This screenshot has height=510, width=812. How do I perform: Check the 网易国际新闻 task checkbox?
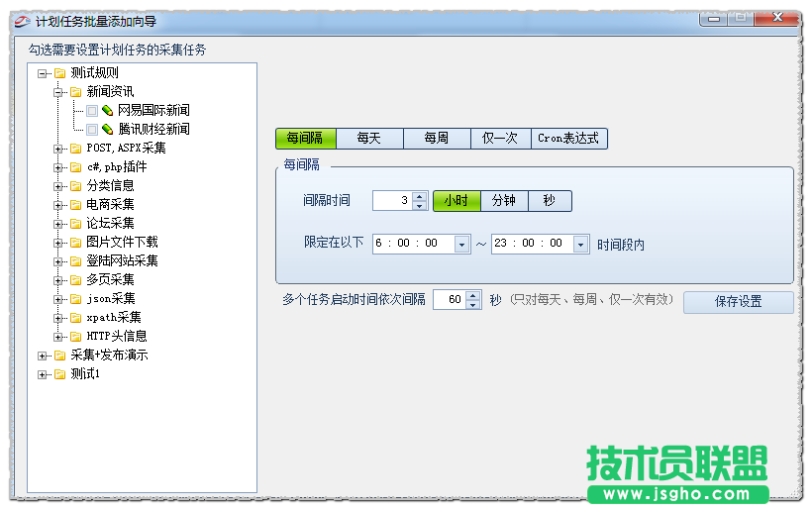click(92, 111)
